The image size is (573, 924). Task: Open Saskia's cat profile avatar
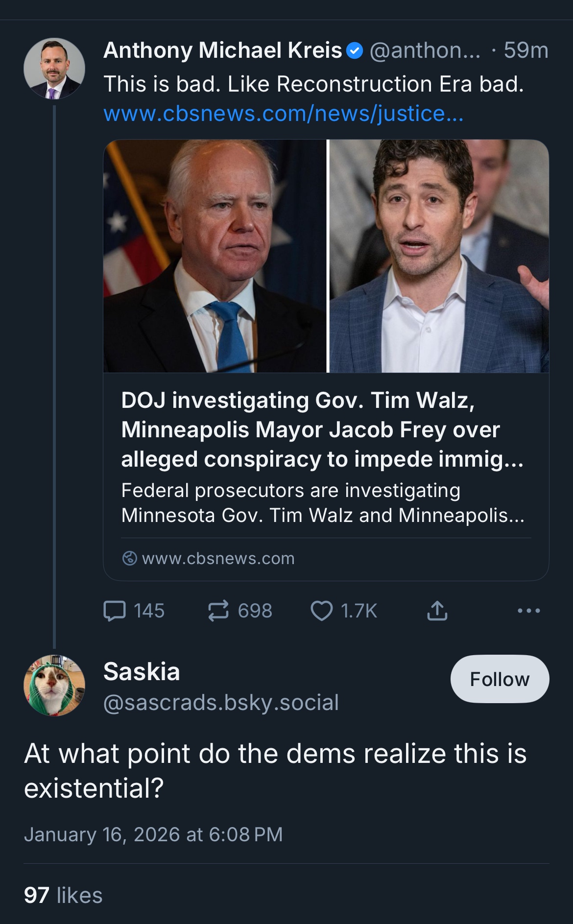[54, 685]
